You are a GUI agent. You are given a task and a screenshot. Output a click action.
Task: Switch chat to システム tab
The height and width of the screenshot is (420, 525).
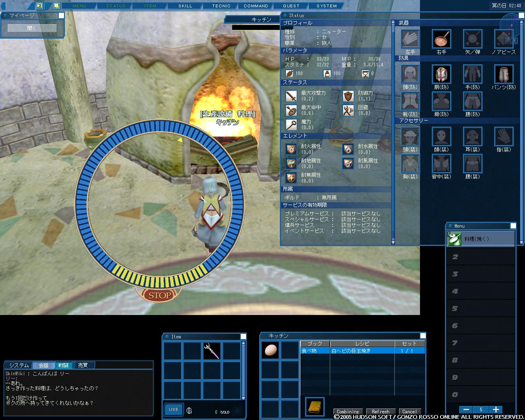coord(19,365)
